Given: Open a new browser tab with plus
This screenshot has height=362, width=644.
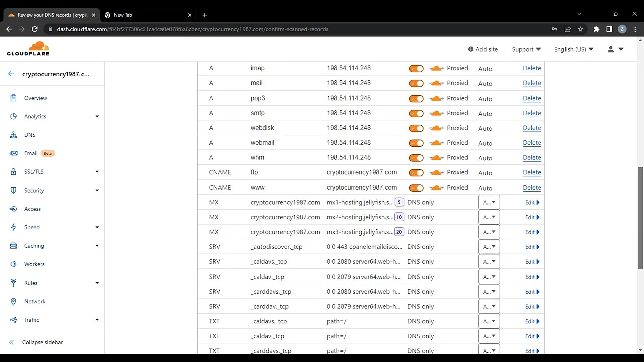Looking at the screenshot, I should coord(205,15).
